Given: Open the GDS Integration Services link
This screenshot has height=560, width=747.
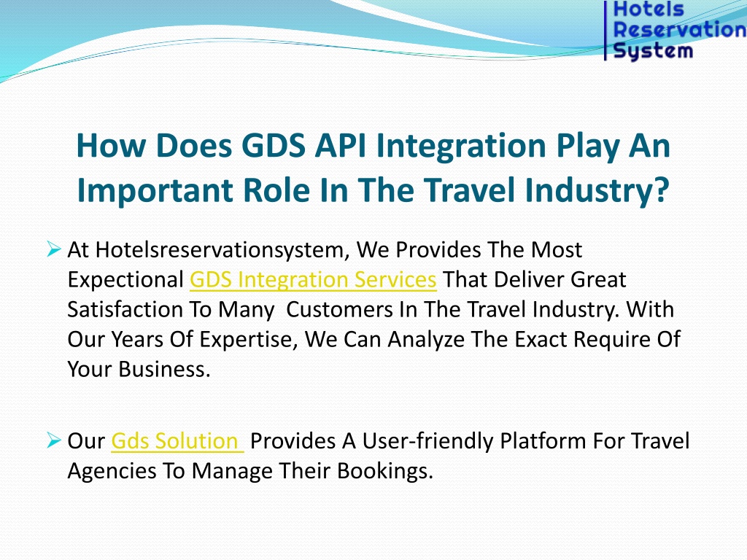Looking at the screenshot, I should [x=313, y=280].
